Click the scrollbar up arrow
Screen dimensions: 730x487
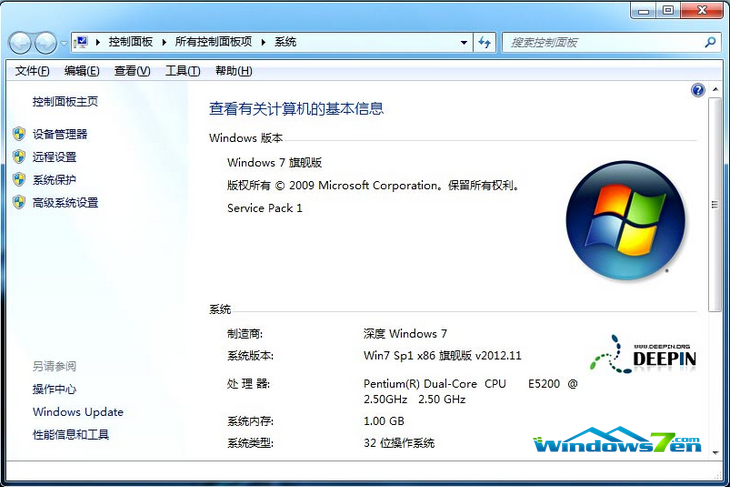coord(715,89)
